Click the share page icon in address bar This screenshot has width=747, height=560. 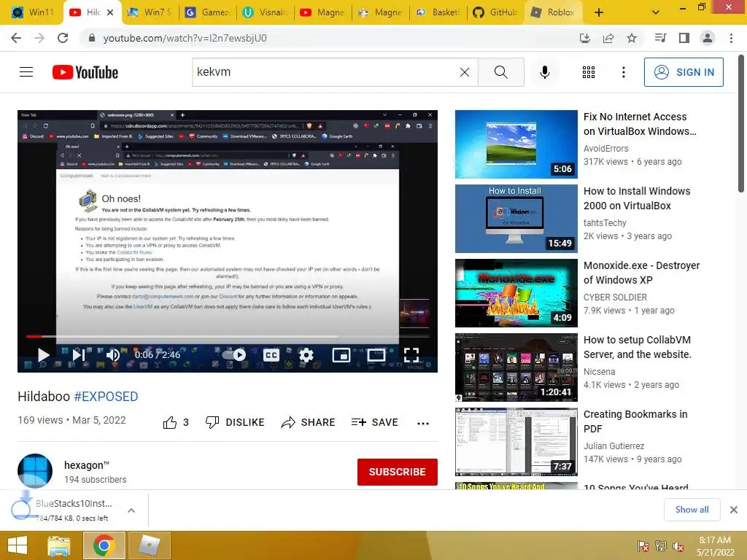click(x=608, y=38)
